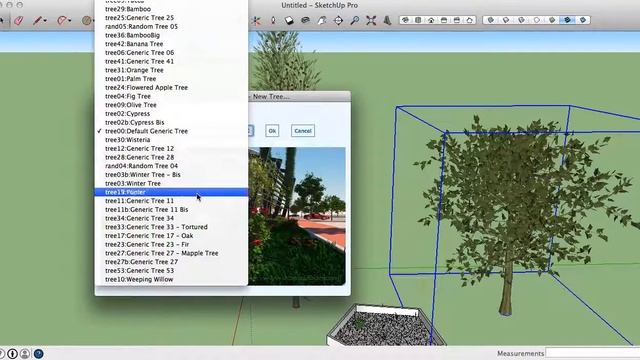Click the New Tree dialog title bar

(x=299, y=96)
